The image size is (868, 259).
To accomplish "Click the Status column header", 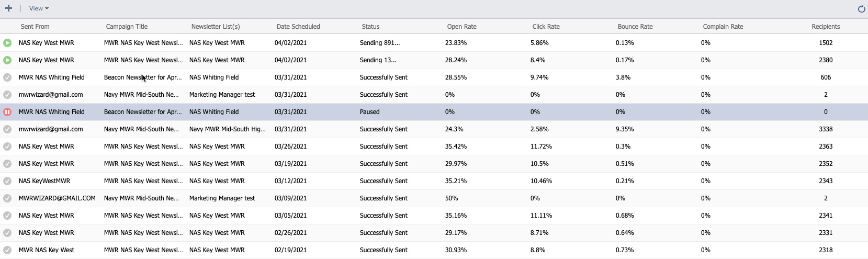I will 370,27.
